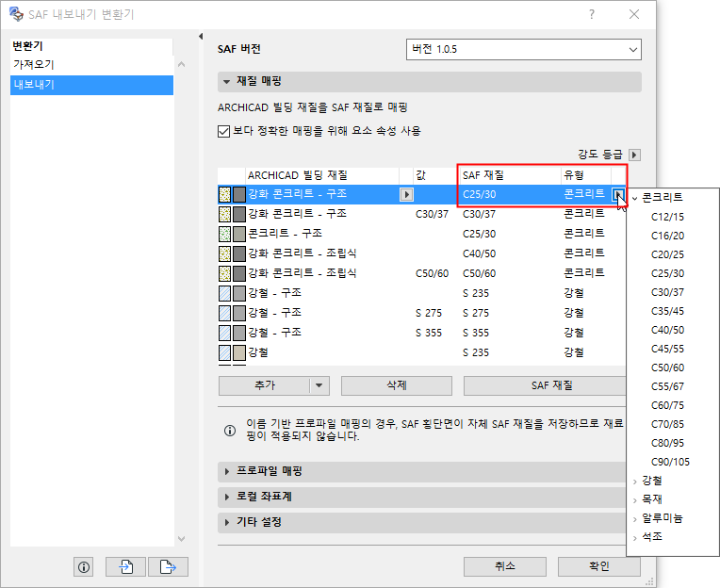Toggle 보다 정확한 매핑을 위해 요소 속성 사용 checkbox

click(223, 132)
